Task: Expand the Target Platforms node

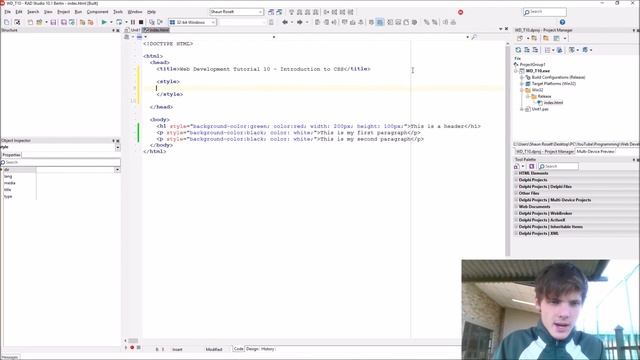Action: 522,84
